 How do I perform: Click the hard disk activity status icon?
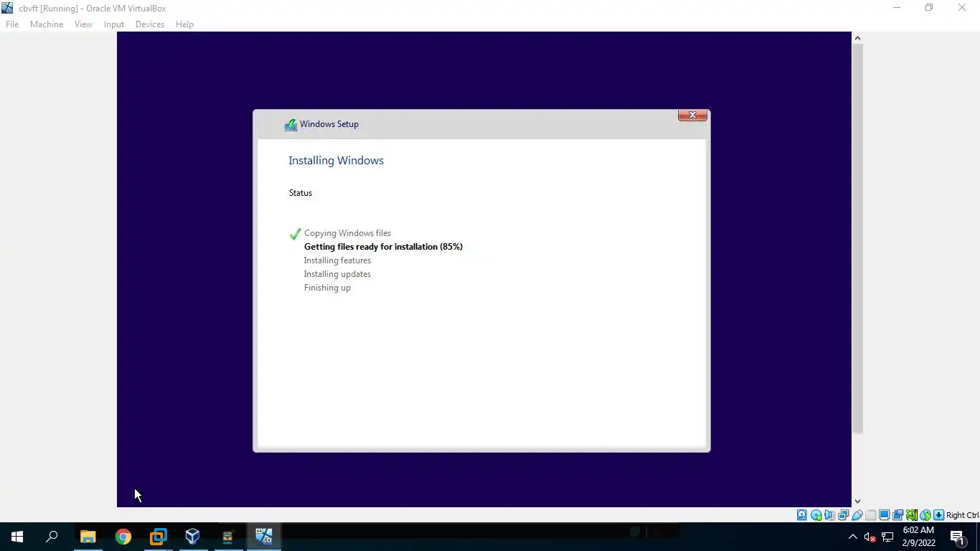click(x=801, y=515)
